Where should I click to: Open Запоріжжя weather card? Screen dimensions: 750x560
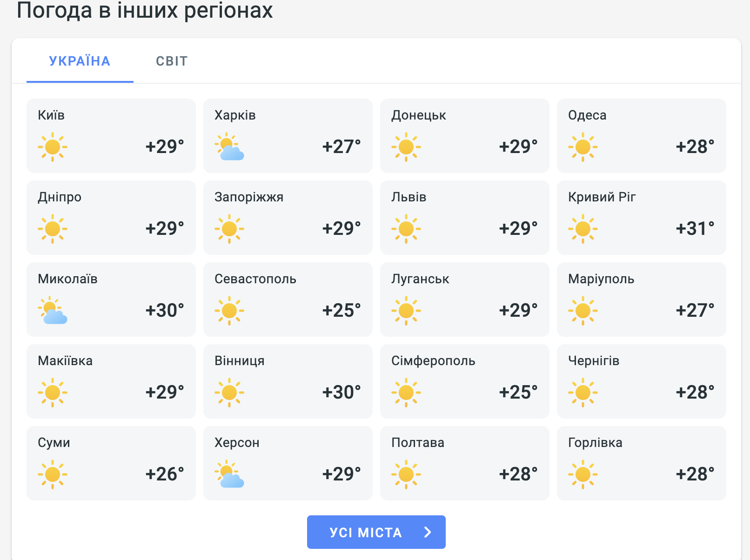point(288,218)
